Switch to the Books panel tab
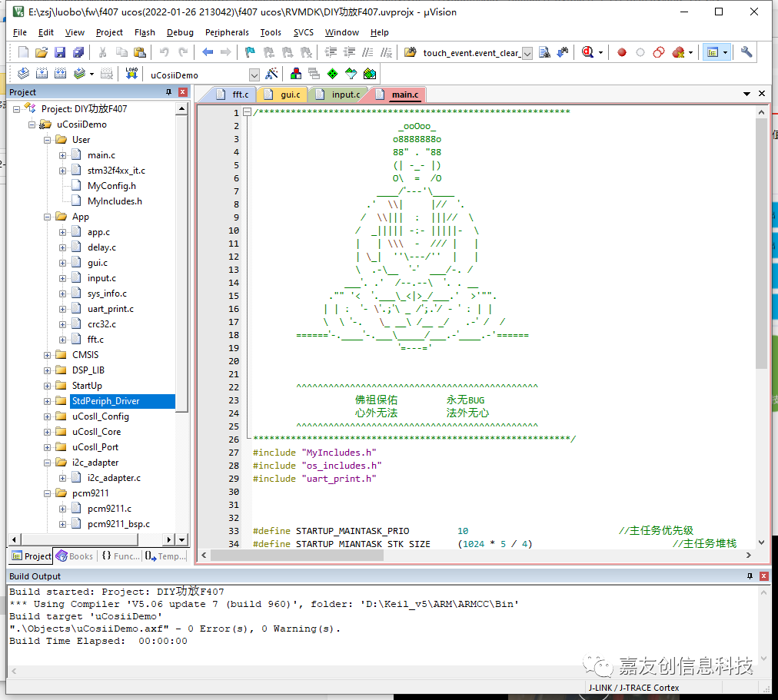Screen dimensions: 778x700 tap(75, 556)
